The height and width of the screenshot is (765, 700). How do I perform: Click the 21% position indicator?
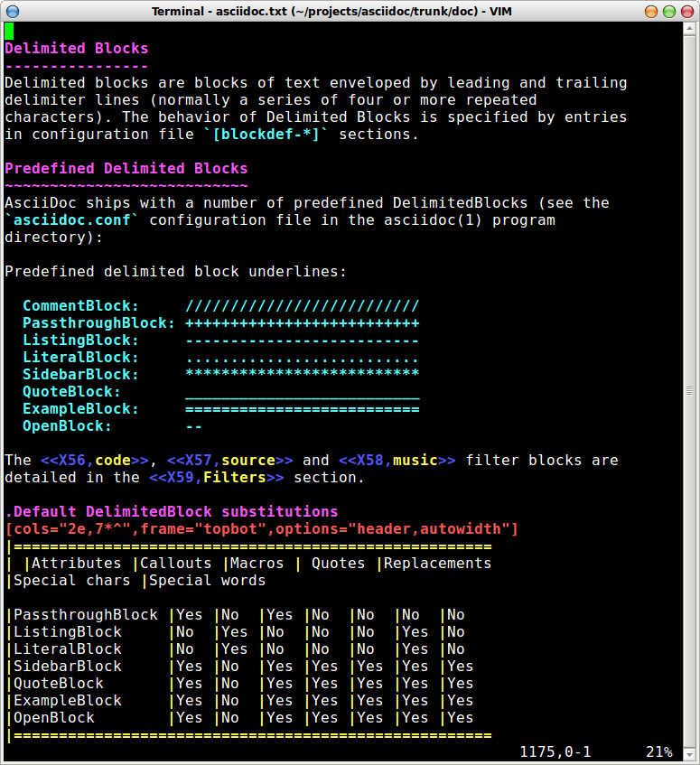[658, 751]
